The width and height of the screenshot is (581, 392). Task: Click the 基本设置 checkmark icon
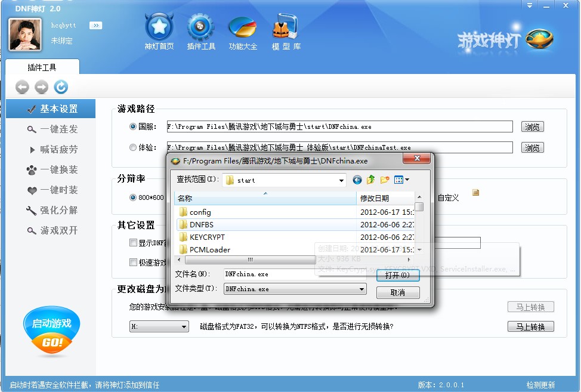pos(32,109)
